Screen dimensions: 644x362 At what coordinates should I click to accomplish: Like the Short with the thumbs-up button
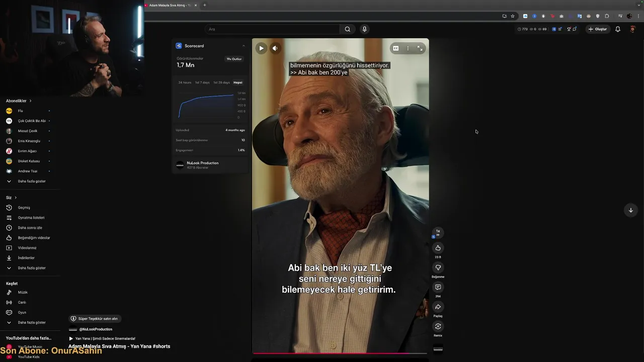pos(438,248)
